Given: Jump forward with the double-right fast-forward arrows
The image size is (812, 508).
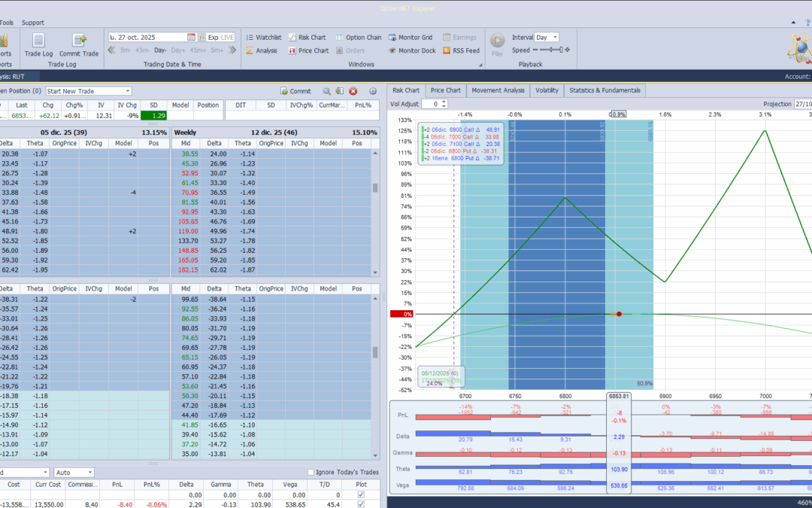Looking at the screenshot, I should coord(232,50).
